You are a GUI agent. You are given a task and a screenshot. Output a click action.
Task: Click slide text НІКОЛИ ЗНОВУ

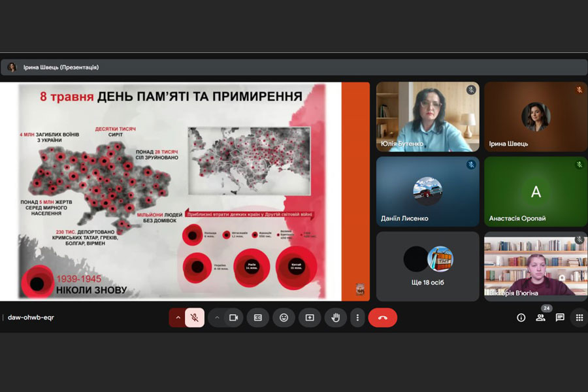click(x=91, y=290)
